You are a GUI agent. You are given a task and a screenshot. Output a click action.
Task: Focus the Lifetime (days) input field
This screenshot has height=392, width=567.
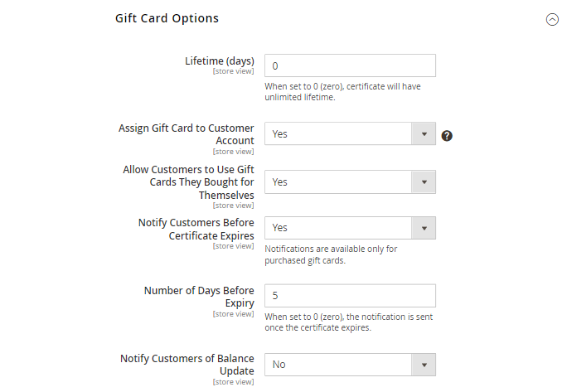pos(350,65)
